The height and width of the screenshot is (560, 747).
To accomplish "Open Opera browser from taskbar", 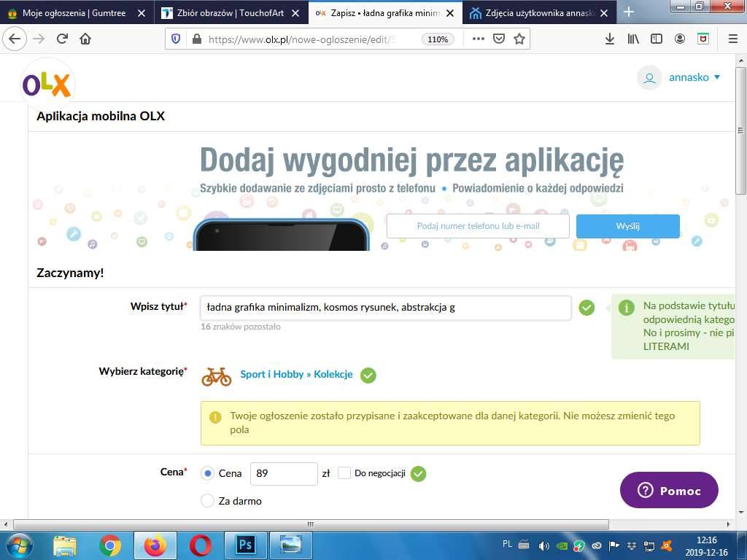I will pos(201,545).
